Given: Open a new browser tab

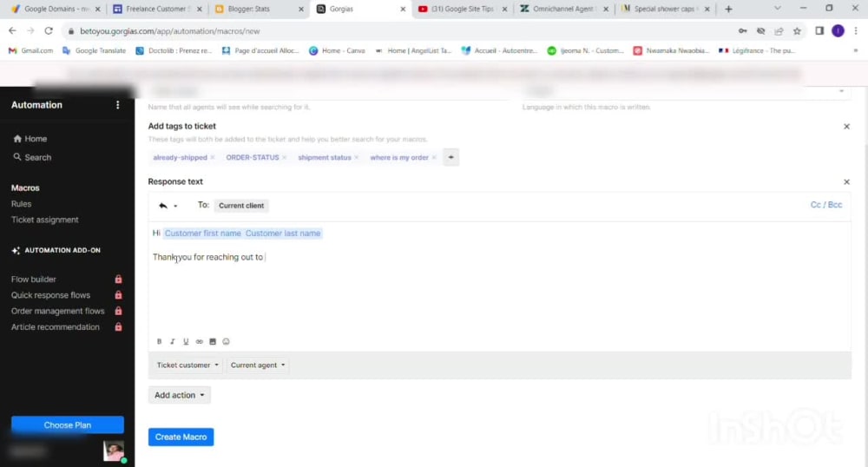Looking at the screenshot, I should pyautogui.click(x=728, y=9).
